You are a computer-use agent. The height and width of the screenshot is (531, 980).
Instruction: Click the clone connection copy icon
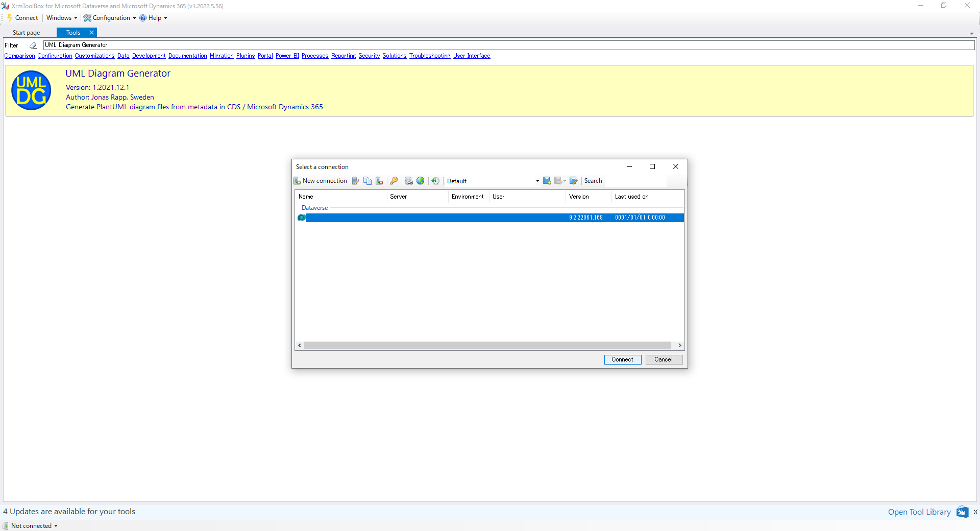coord(367,181)
